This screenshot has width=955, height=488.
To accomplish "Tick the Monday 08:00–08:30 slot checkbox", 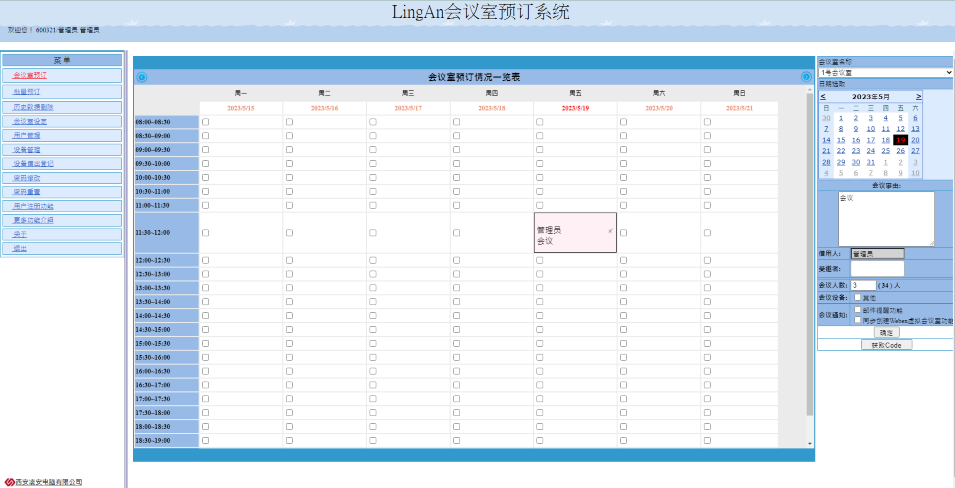I will pos(206,122).
